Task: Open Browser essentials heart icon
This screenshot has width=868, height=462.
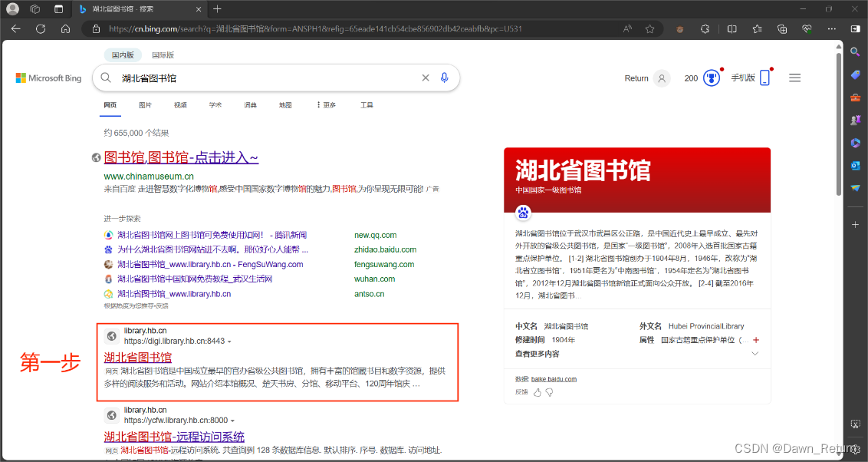Action: point(807,29)
